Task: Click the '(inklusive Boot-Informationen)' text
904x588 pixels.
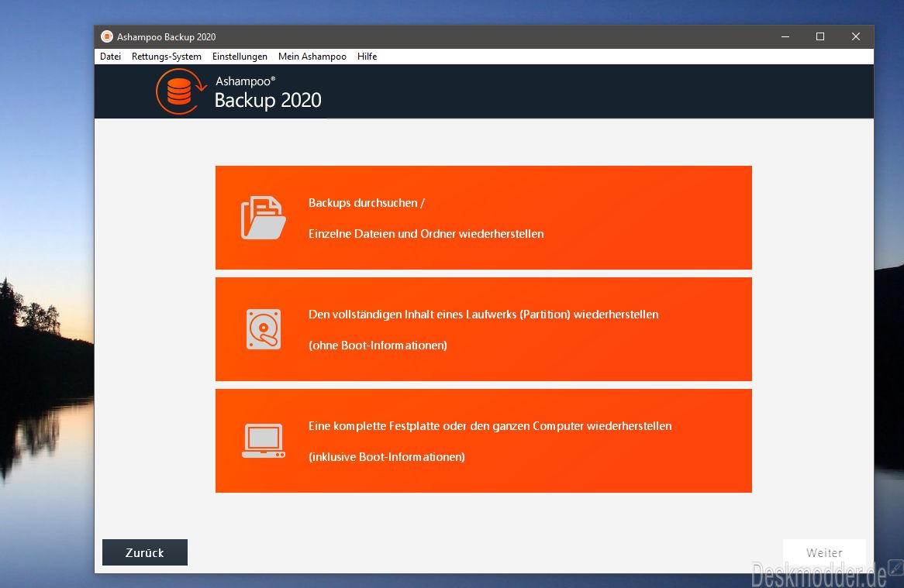Action: (x=387, y=457)
